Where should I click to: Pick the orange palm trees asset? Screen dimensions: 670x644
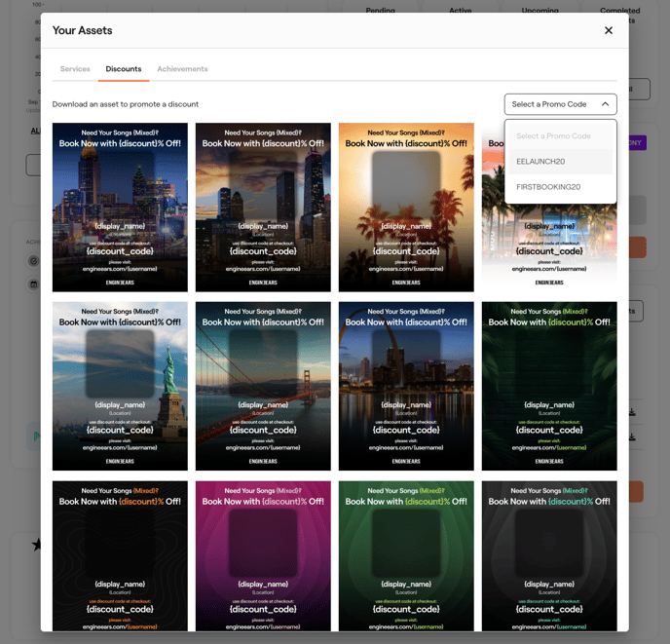[x=406, y=208]
